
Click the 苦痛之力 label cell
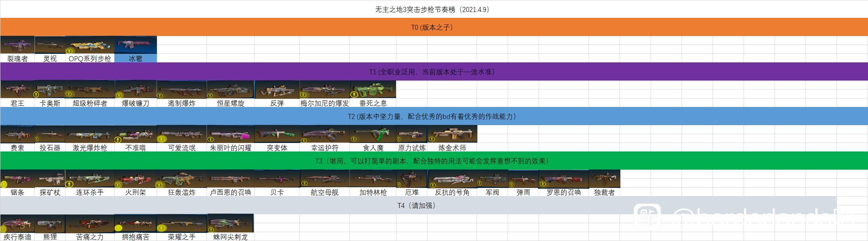point(90,237)
